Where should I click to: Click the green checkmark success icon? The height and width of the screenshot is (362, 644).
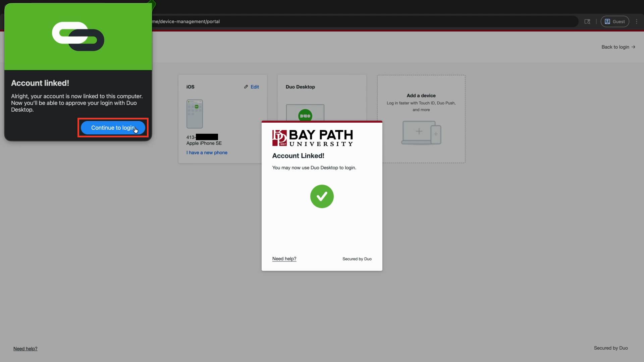[x=322, y=196]
